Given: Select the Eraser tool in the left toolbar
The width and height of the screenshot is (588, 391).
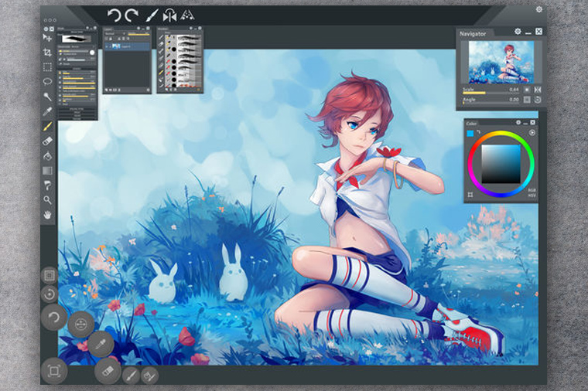Looking at the screenshot, I should [x=47, y=141].
